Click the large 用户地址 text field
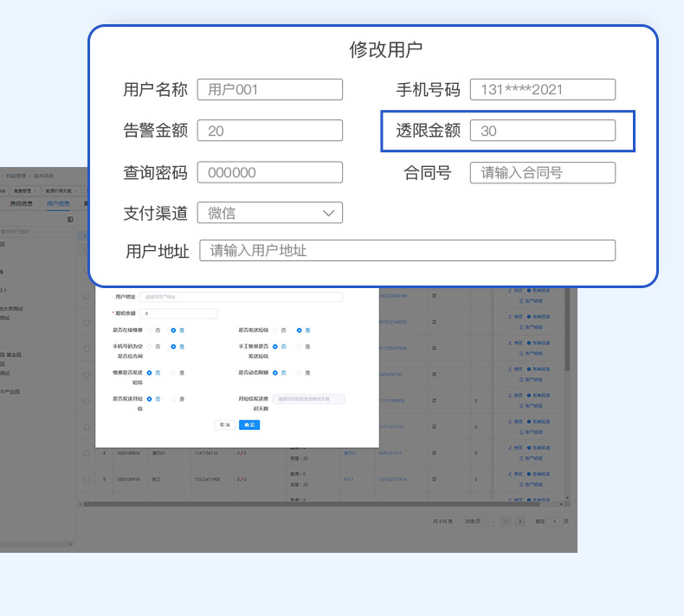Viewport: 684px width, 616px height. pyautogui.click(x=407, y=251)
